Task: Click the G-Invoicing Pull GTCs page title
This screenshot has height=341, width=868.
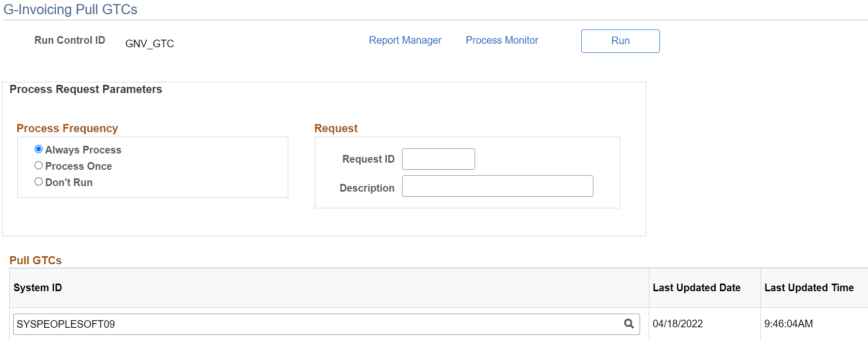Action: [71, 10]
